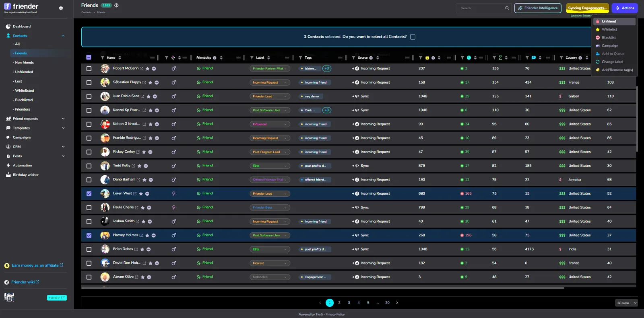Viewport: 644px width, 318px height.
Task: Expand Friend requests in sidebar
Action: click(x=63, y=119)
